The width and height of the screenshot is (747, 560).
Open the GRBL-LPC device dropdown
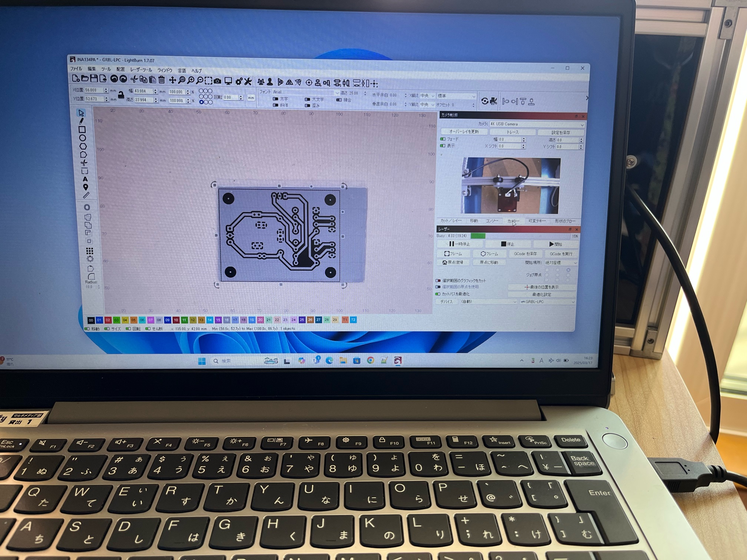[548, 302]
